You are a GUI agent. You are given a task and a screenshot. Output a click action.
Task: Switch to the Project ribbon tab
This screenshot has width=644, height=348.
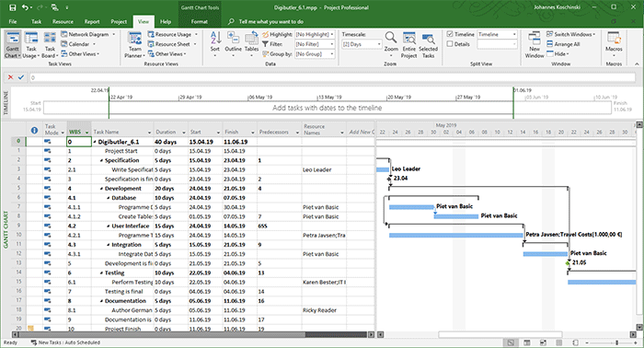tap(119, 21)
